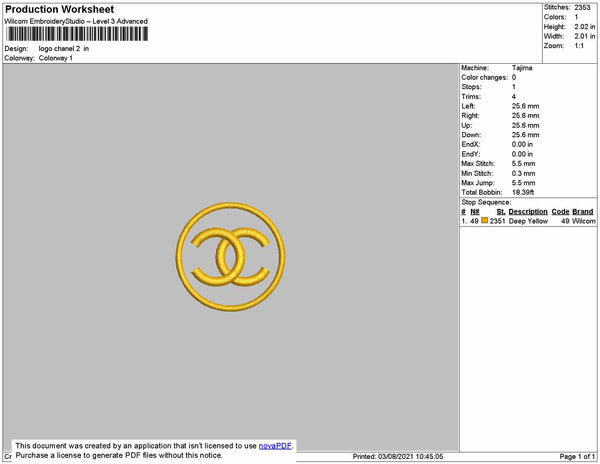Click the Description column header

coord(528,212)
